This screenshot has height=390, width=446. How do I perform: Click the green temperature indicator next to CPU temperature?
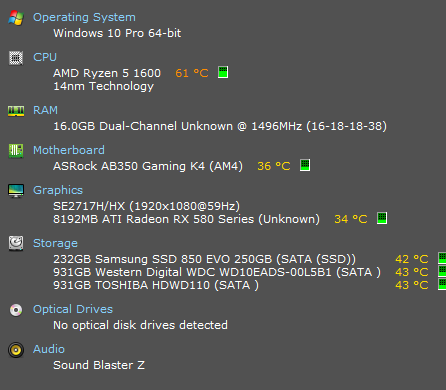pos(223,72)
